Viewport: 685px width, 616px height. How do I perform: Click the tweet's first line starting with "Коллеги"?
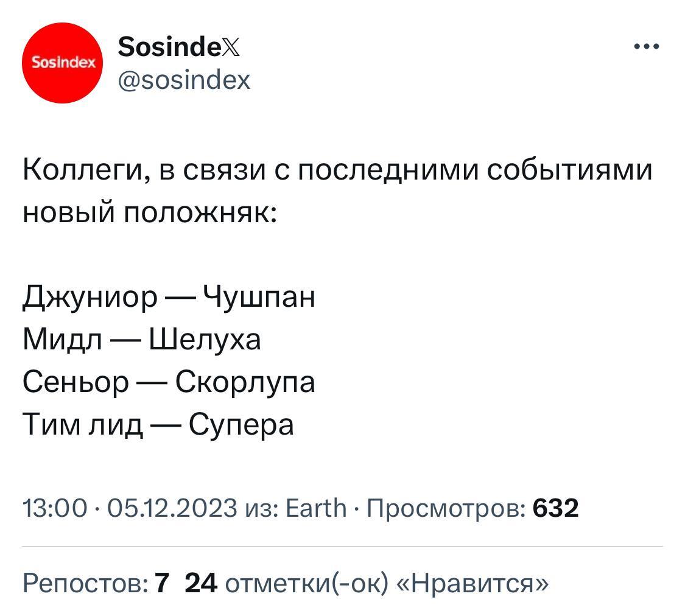(x=337, y=170)
